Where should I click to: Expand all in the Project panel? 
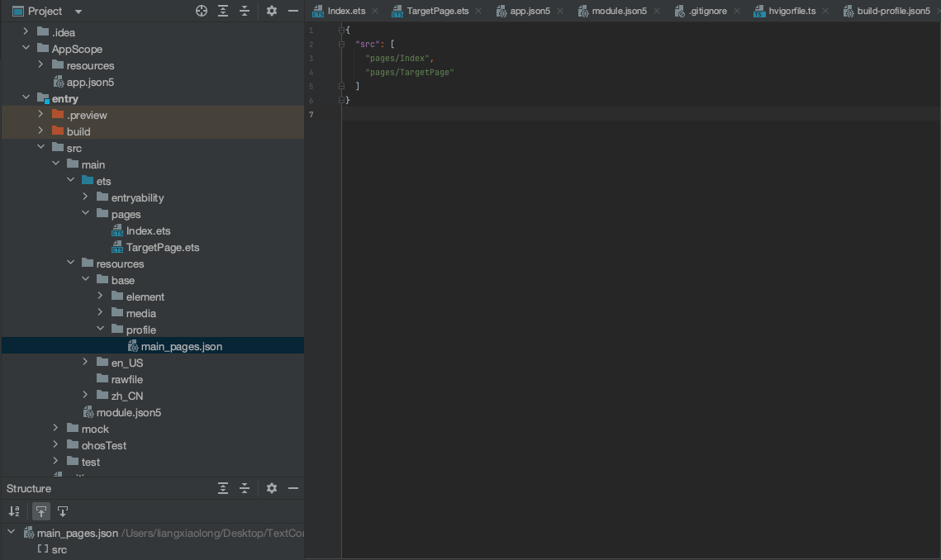pyautogui.click(x=223, y=11)
